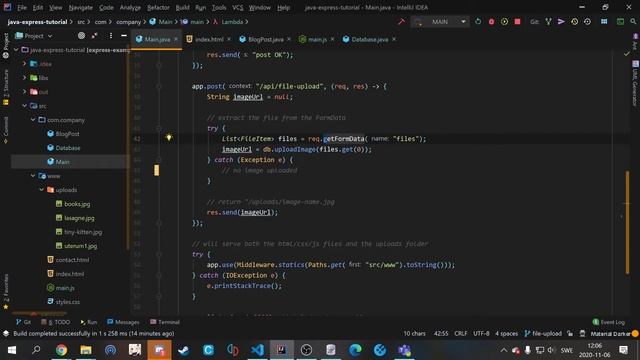
Task: Collapse the com.company package
Action: pyautogui.click(x=33, y=120)
